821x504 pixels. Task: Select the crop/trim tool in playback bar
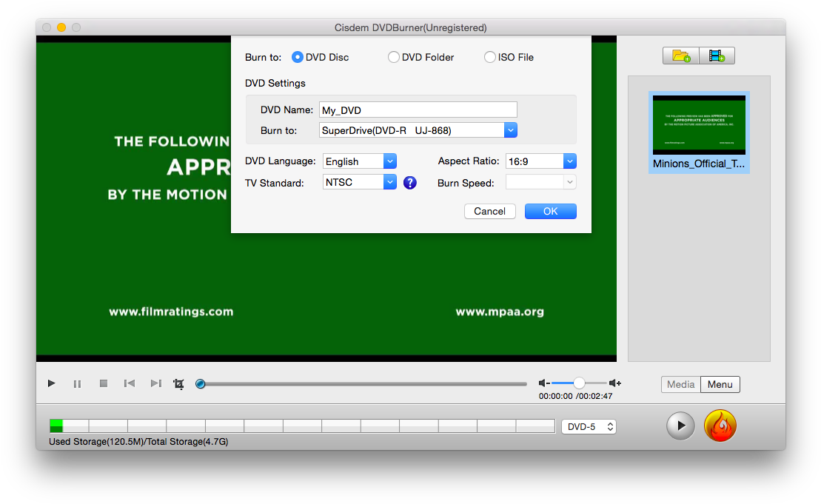178,383
